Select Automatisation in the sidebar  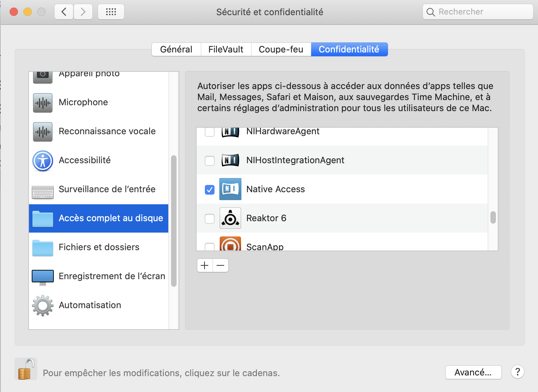[90, 305]
